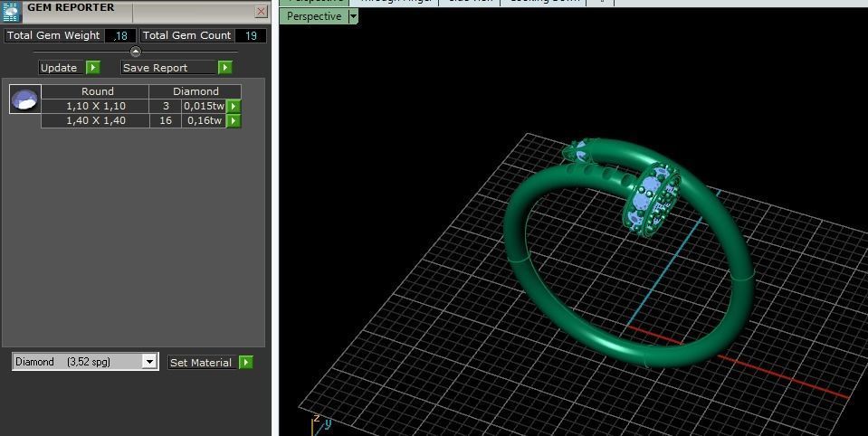Click the 0,015tw weight cell
The height and width of the screenshot is (436, 868).
click(x=204, y=106)
